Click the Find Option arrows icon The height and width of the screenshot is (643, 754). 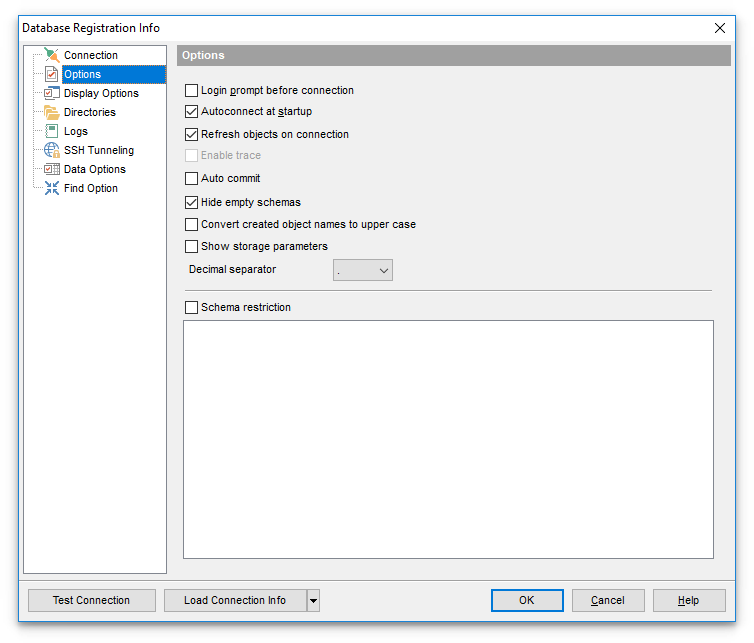point(51,188)
